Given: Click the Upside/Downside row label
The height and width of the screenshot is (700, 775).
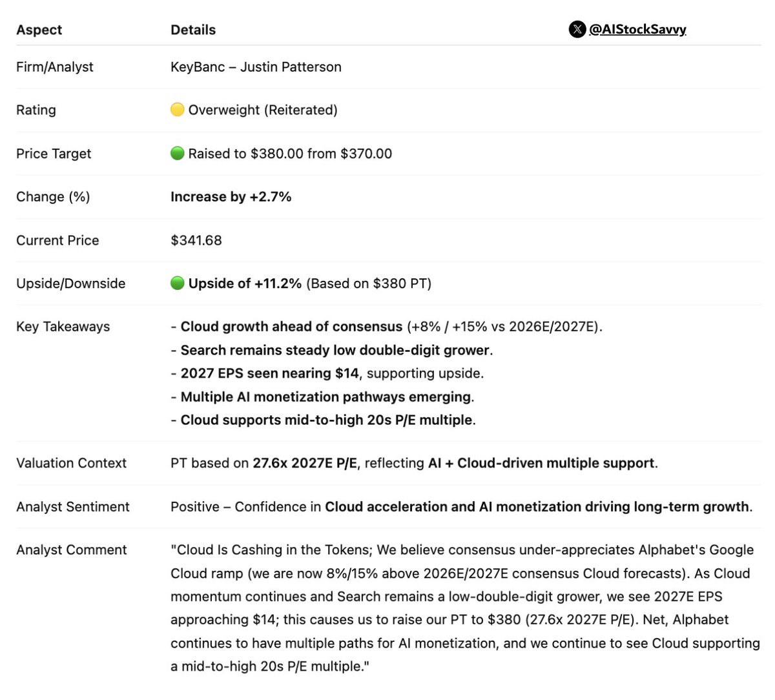Looking at the screenshot, I should 71,283.
